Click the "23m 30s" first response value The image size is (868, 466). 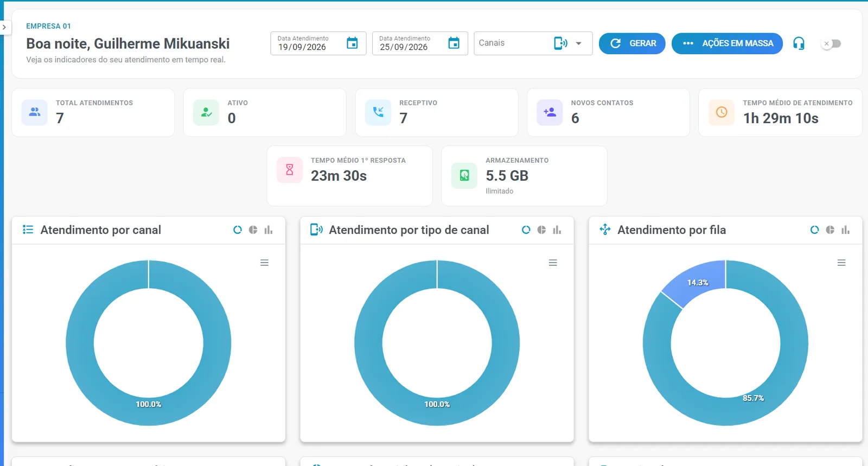click(x=339, y=176)
